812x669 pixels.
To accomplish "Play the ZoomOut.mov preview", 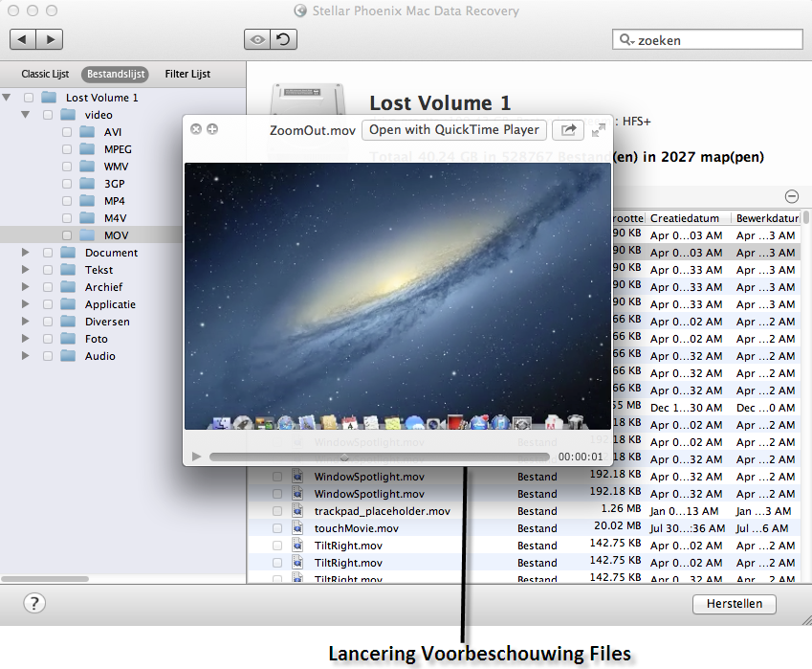I will 196,457.
